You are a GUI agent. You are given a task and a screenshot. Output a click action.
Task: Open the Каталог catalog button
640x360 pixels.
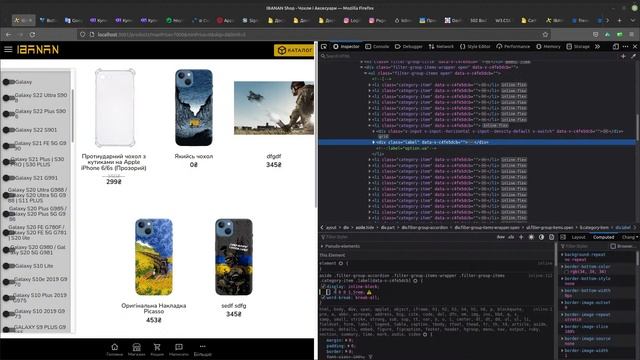point(294,50)
